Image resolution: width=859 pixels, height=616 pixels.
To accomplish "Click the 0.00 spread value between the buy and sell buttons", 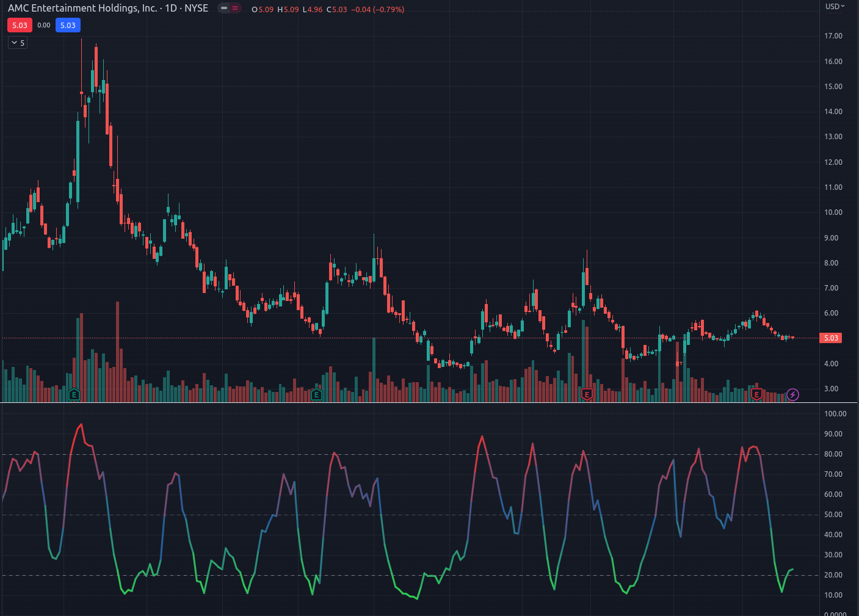I will pyautogui.click(x=44, y=25).
